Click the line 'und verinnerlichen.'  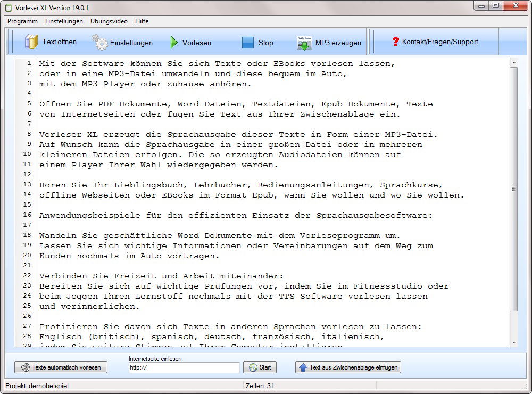tap(89, 306)
